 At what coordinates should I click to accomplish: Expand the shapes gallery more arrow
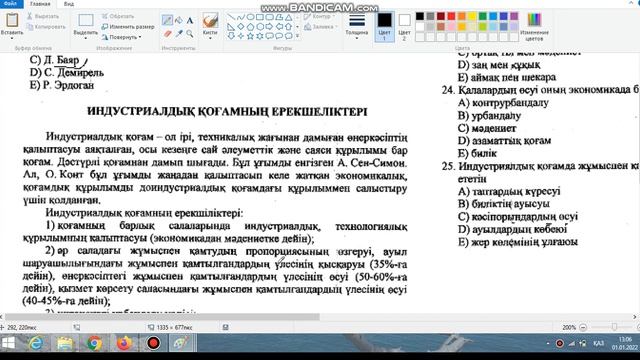297,36
